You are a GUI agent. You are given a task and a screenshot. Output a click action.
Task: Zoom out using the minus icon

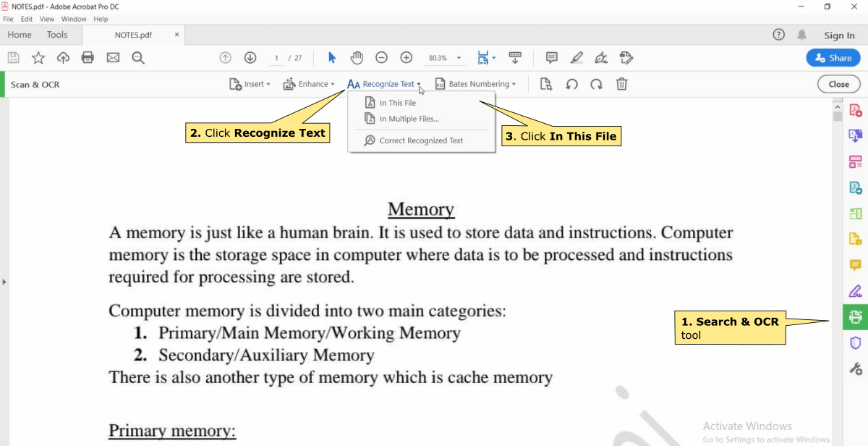381,57
